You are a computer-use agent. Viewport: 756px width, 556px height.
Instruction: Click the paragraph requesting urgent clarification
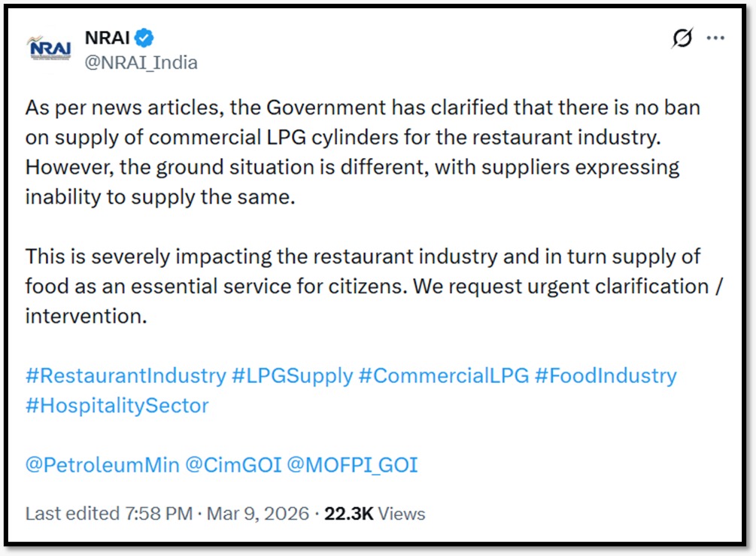pos(361,286)
